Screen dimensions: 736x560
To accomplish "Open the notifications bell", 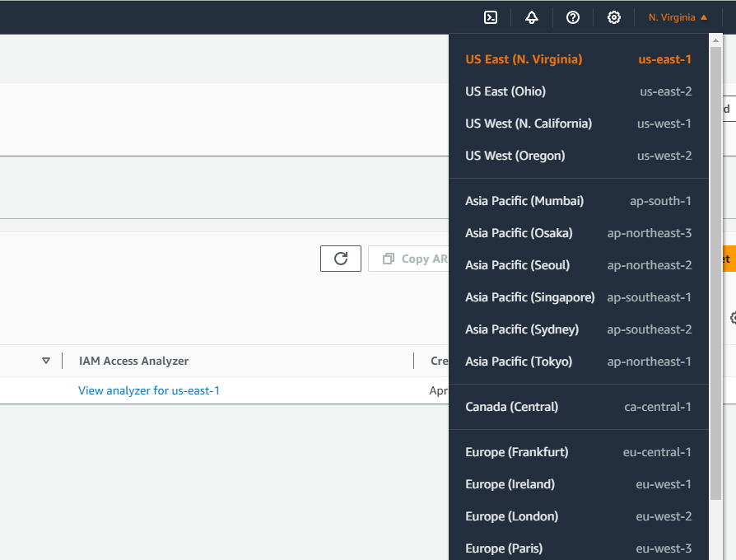I will tap(532, 17).
